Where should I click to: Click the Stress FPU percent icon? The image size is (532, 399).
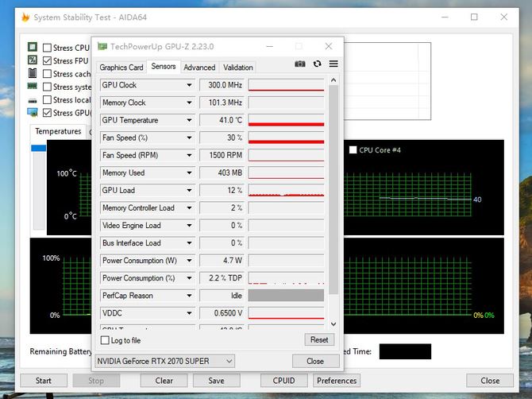(x=33, y=60)
